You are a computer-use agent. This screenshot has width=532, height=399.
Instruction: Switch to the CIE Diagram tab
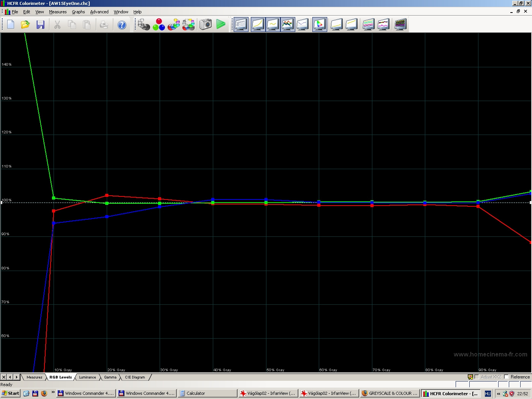[x=135, y=377]
